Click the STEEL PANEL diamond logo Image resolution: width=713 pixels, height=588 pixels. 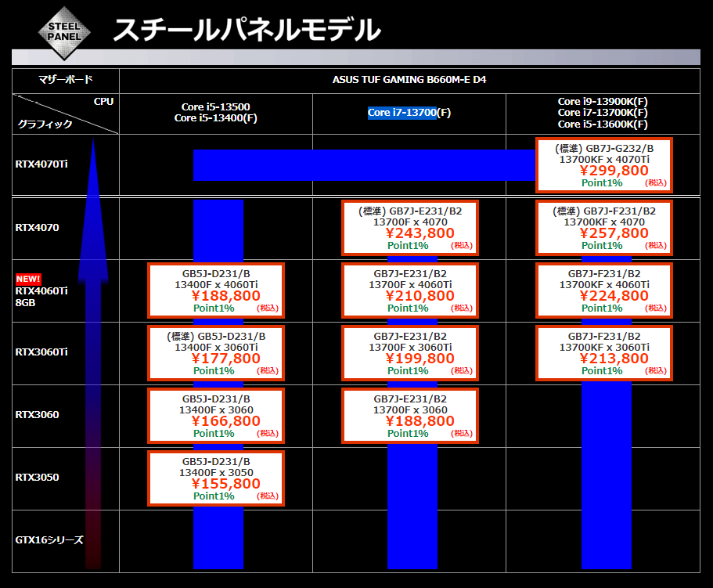point(64,33)
